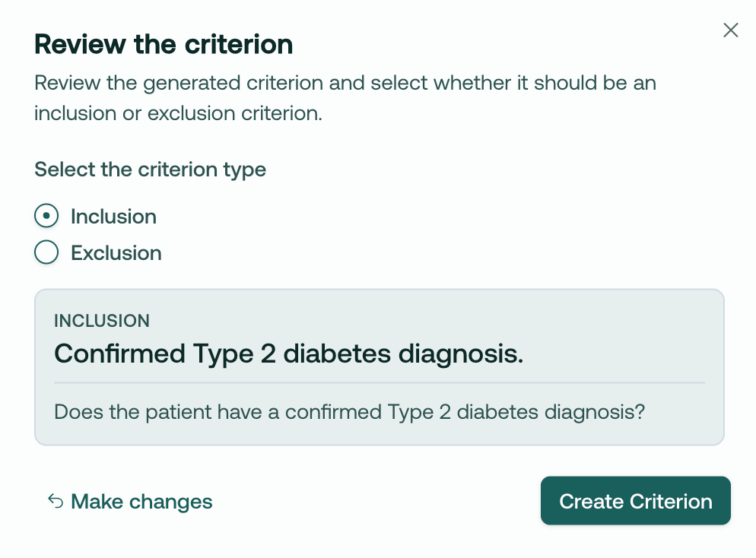Screen dimensions: 756x558
Task: Choose Exclusion as the criterion type
Action: click(x=46, y=252)
